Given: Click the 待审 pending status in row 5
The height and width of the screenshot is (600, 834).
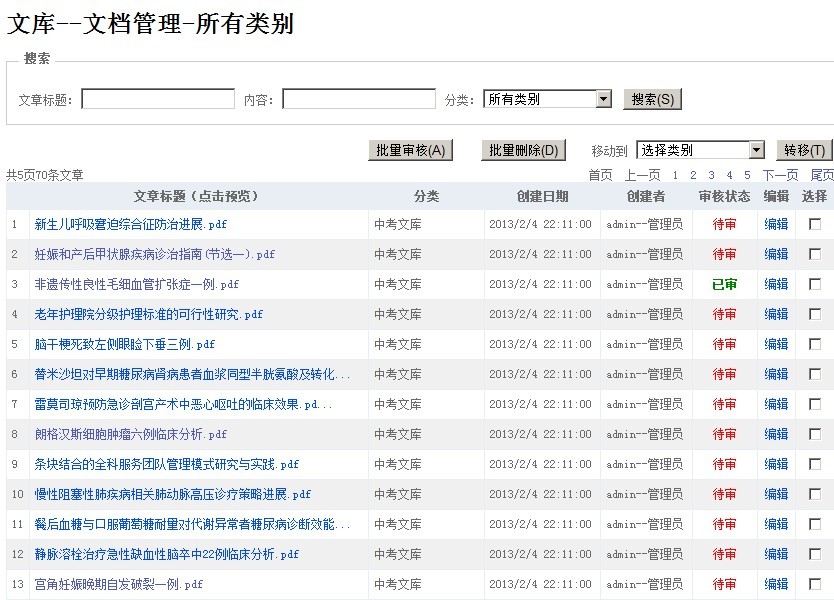Looking at the screenshot, I should pyautogui.click(x=723, y=344).
